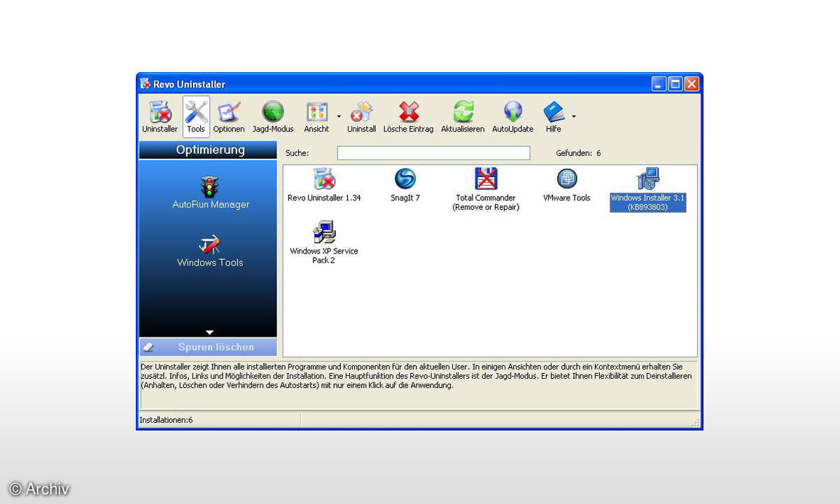
Task: Click the Suche search field
Action: click(433, 153)
